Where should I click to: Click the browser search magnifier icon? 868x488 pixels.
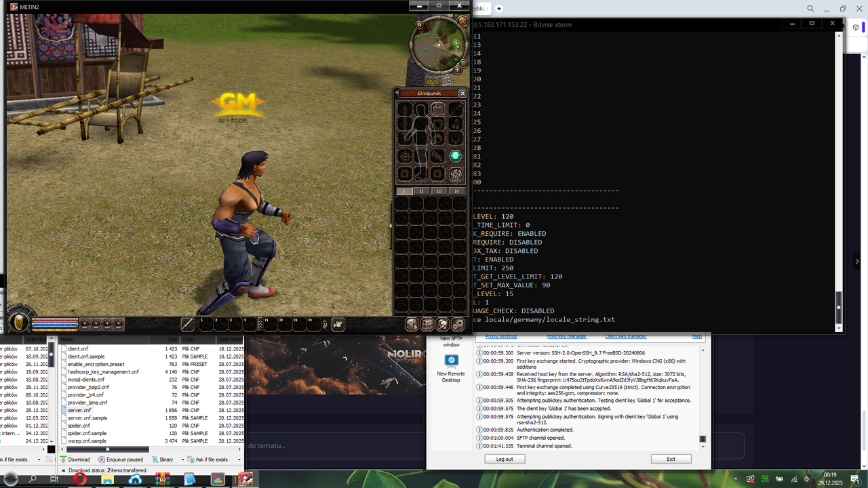(810, 9)
